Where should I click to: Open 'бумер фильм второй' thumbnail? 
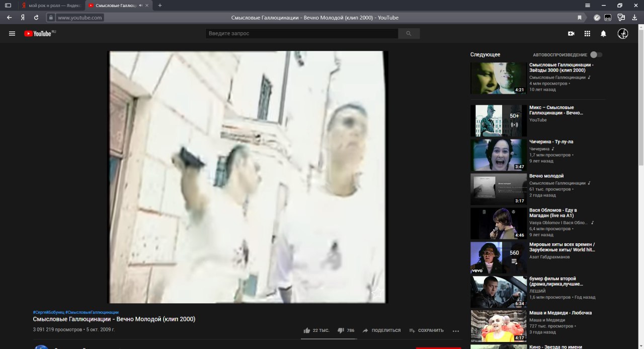click(498, 292)
